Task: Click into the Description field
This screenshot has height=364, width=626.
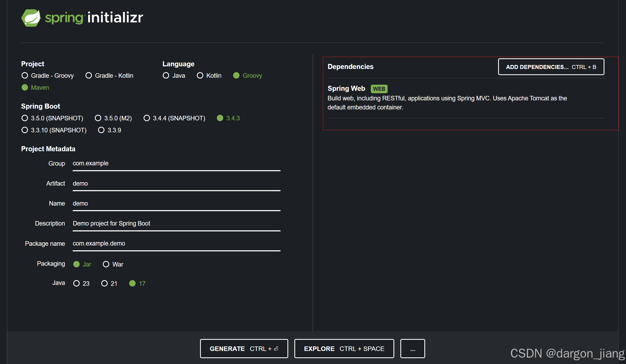Action: (x=176, y=223)
